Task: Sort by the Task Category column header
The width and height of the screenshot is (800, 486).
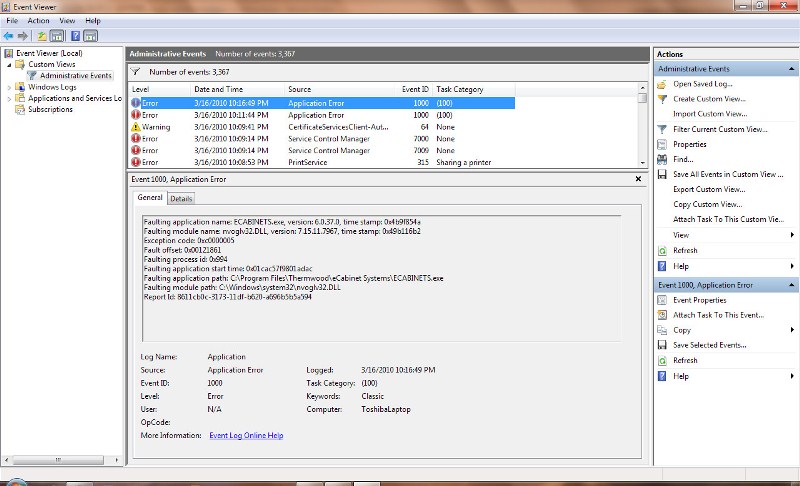Action: [x=474, y=89]
